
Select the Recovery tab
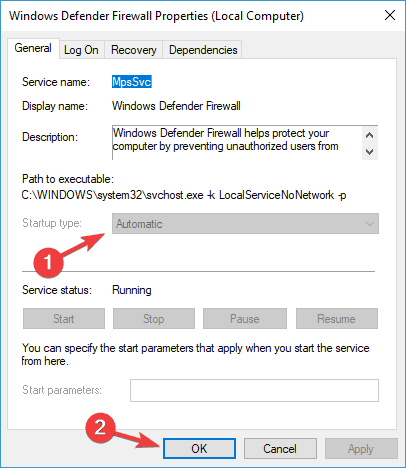[134, 50]
